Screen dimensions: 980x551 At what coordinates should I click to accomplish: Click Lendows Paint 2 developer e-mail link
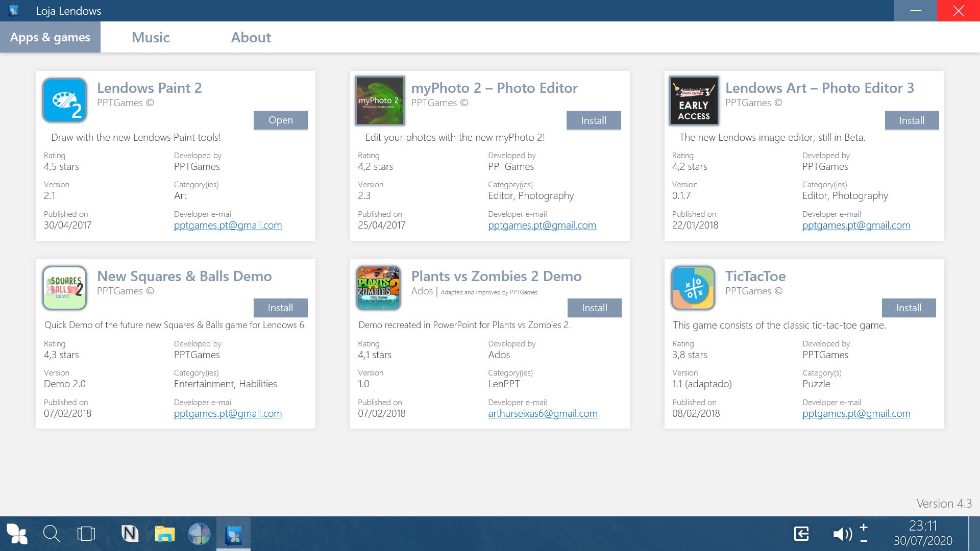click(228, 225)
